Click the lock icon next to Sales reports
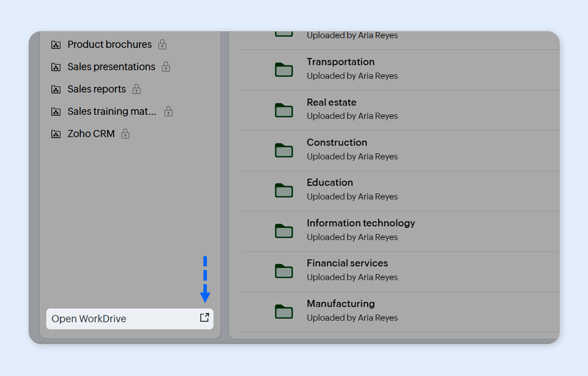This screenshot has width=588, height=376. click(136, 89)
